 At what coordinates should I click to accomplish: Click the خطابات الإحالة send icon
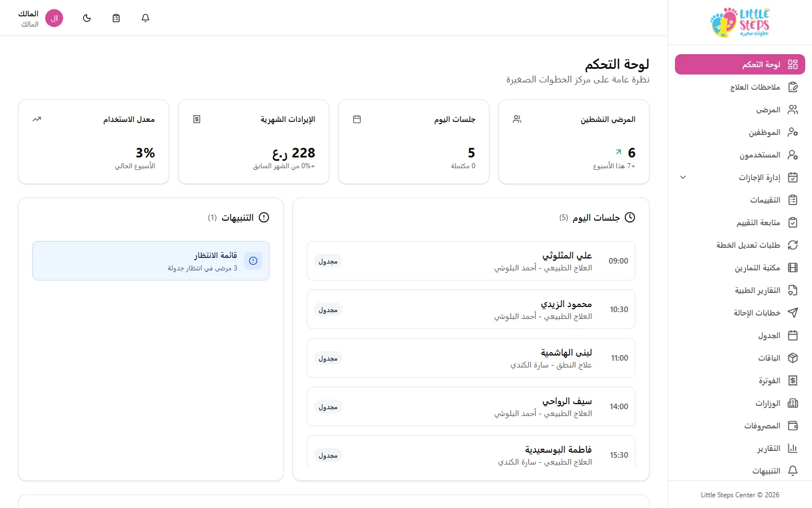coord(793,313)
